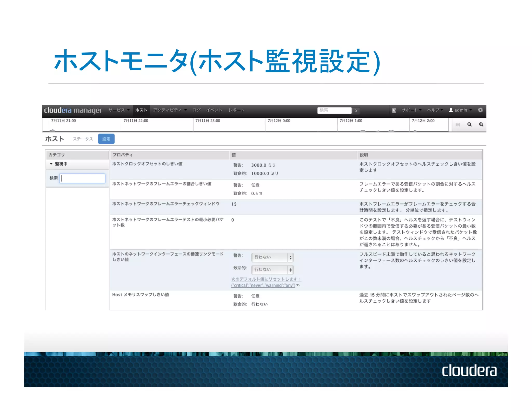
Task: Focus the category 検索 input field
Action: (82, 178)
